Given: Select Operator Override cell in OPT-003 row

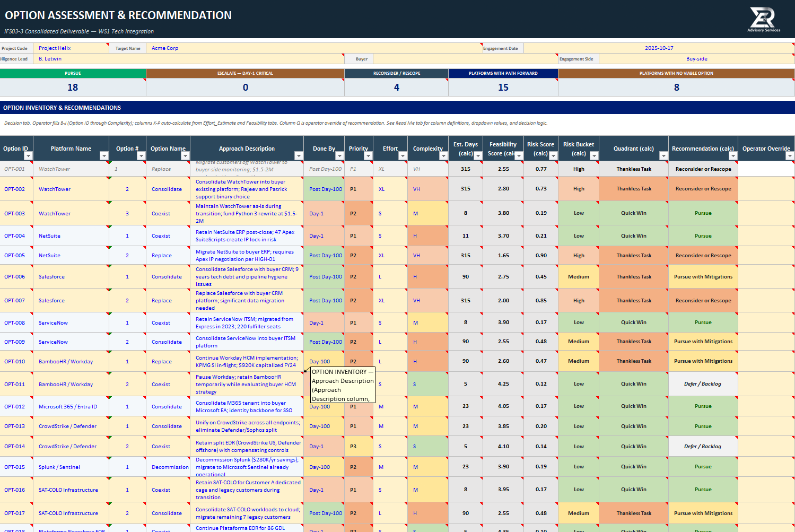Looking at the screenshot, I should 766,213.
